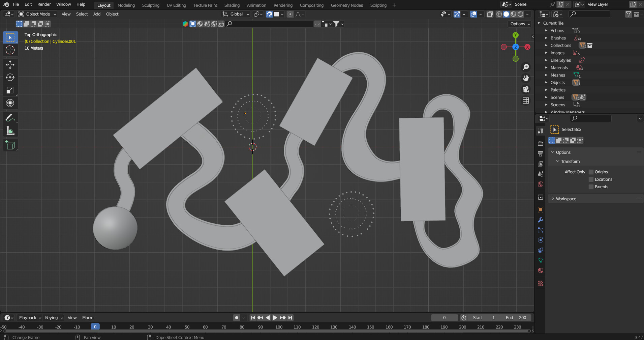
Task: Select the 3D Cursor tool
Action: pyautogui.click(x=10, y=50)
